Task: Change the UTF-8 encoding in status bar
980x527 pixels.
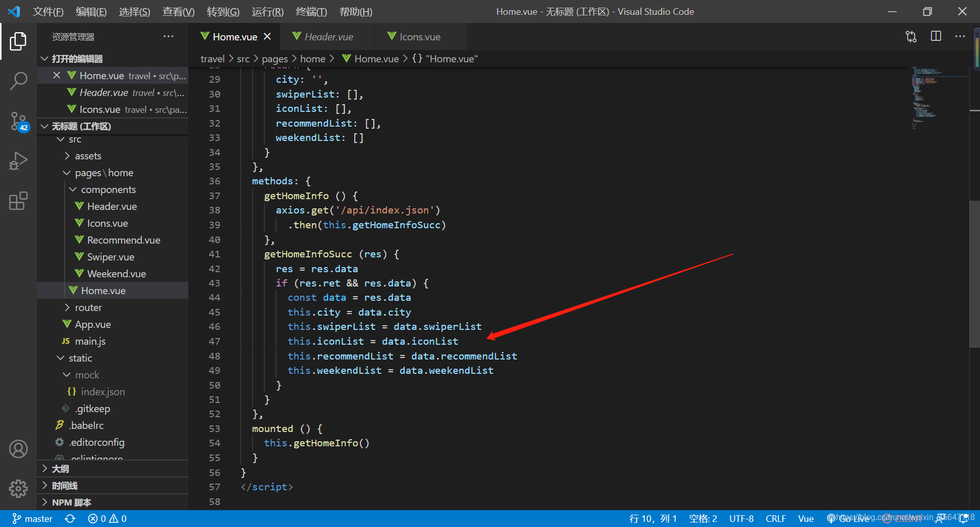Action: (741, 519)
